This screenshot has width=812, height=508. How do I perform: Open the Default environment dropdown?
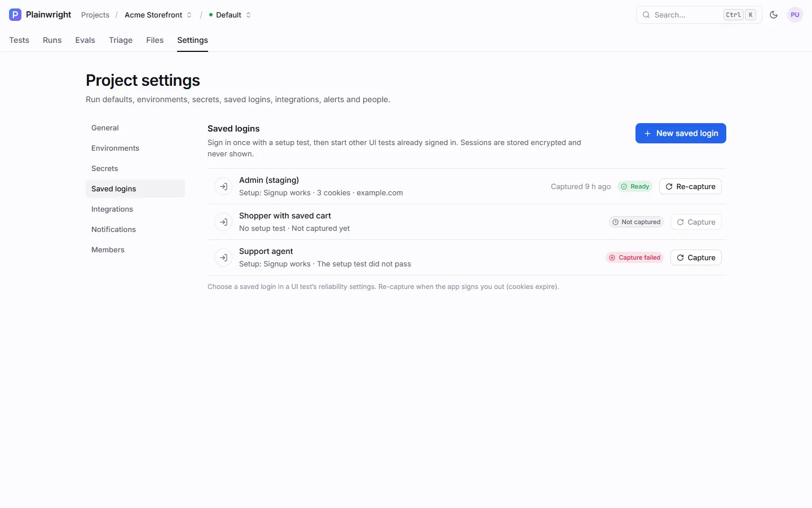coord(230,15)
